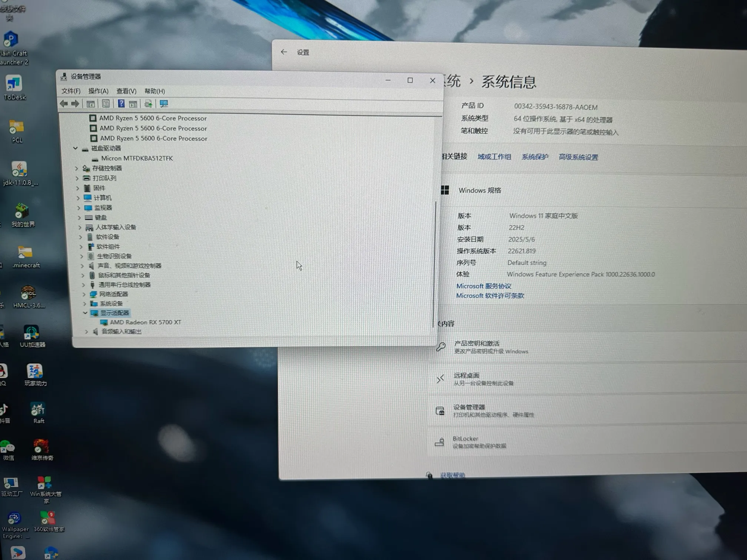Select the 驱动工厂 desktop icon
The height and width of the screenshot is (560, 747).
click(x=11, y=487)
